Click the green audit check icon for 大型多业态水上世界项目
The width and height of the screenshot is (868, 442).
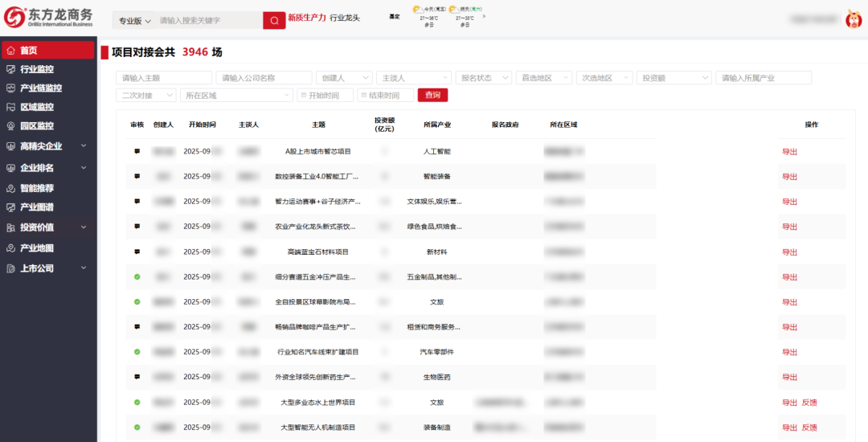137,402
